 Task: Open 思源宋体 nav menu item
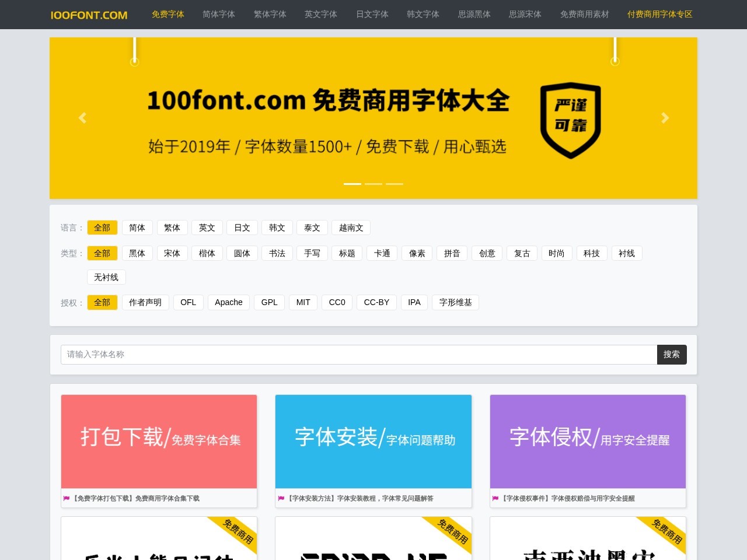pos(525,14)
